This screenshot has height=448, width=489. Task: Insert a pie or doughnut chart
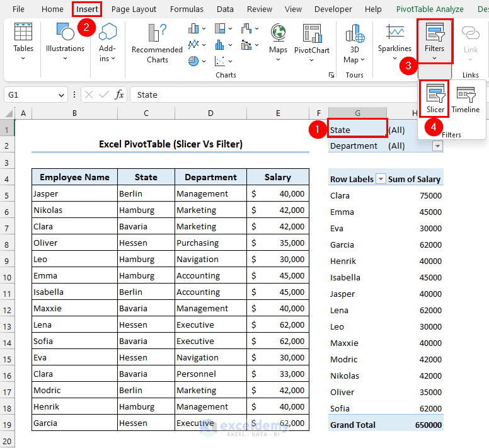pyautogui.click(x=193, y=61)
